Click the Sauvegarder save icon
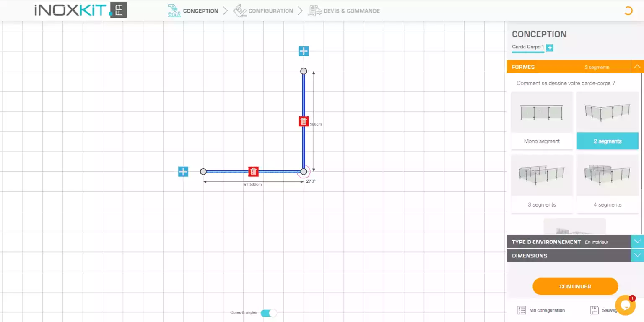 coord(595,310)
